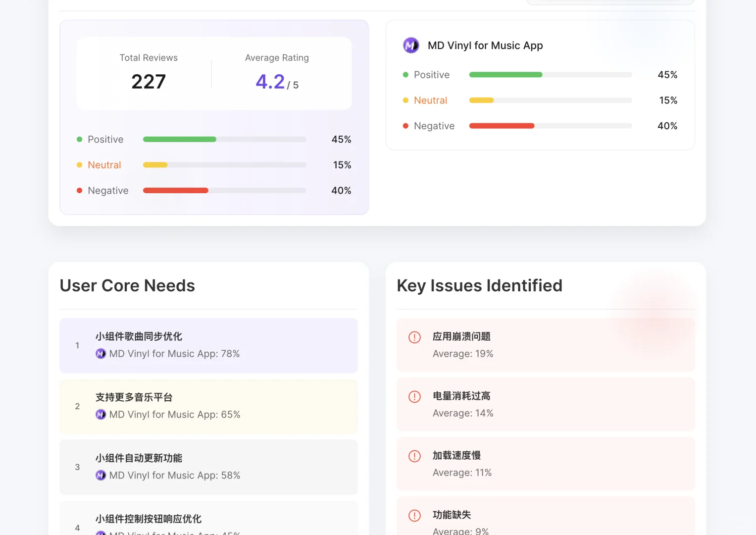Click the "40%" value in the Total Reviews card
Image resolution: width=756 pixels, height=535 pixels.
[342, 191]
